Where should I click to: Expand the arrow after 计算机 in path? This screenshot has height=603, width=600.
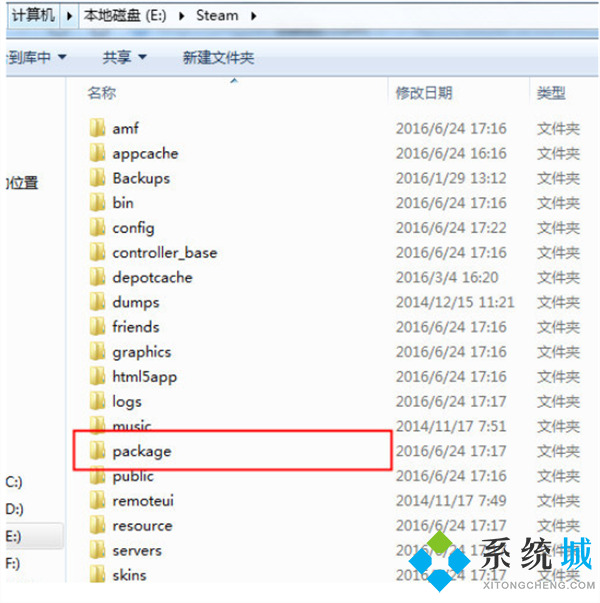[x=68, y=17]
